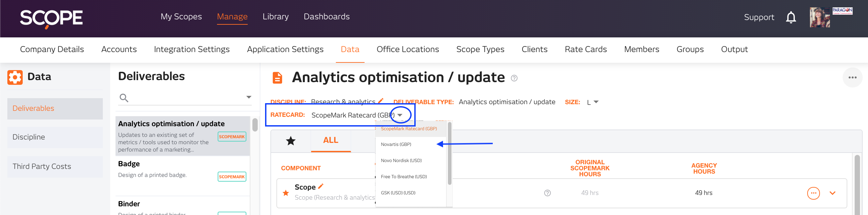Go to My Scopes
Screen dimensions: 868x215
(x=181, y=16)
